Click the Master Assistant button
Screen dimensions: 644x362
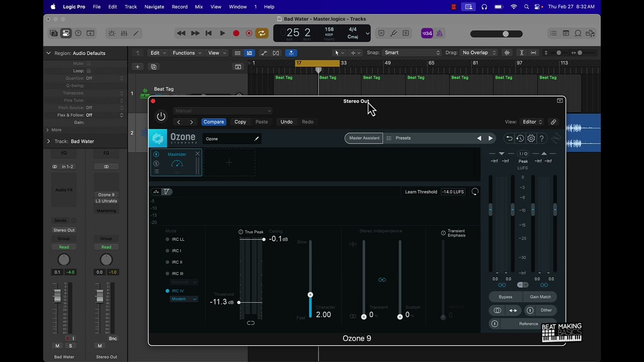(x=364, y=138)
